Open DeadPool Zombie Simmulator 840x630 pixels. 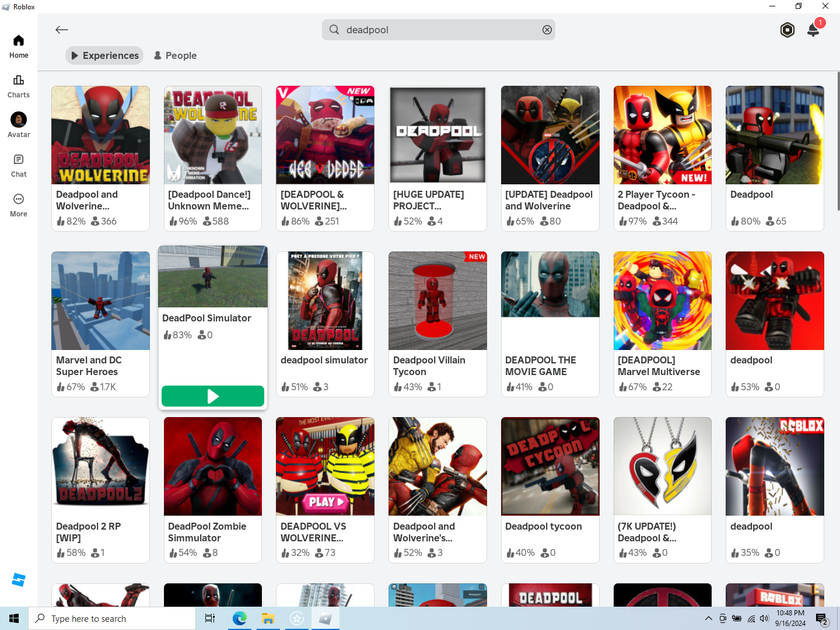[x=213, y=490]
